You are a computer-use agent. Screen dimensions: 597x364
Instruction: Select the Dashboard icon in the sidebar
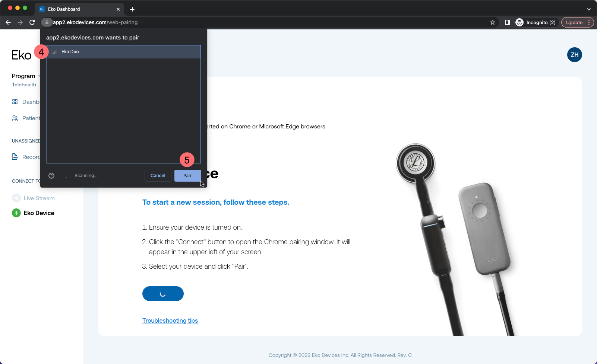15,102
